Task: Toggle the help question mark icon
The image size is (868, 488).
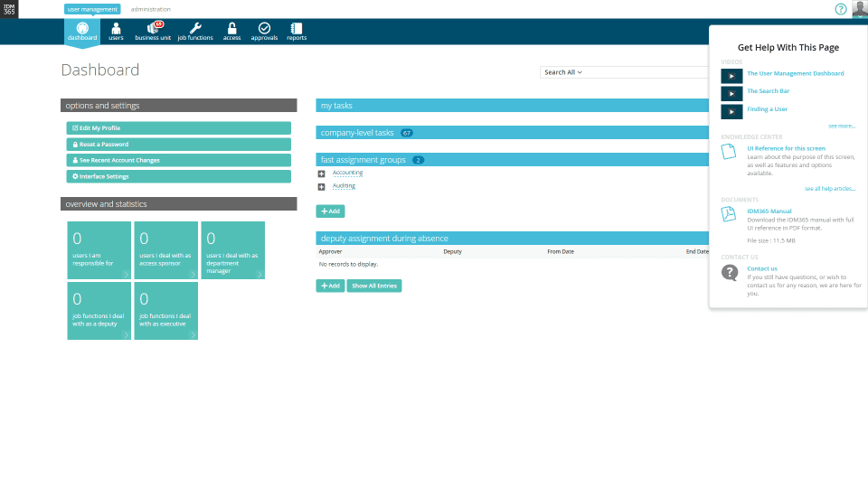Action: 840,9
